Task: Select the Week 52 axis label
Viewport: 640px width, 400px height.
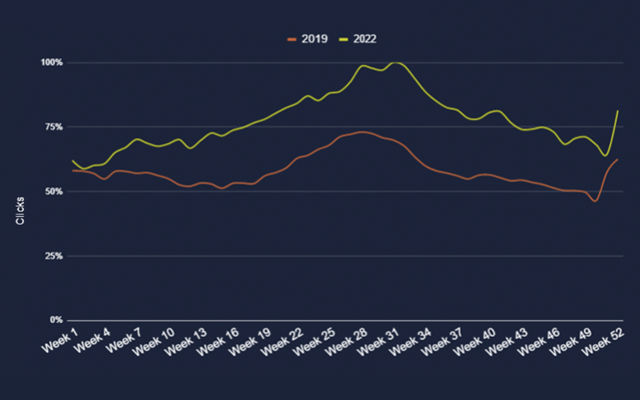Action: click(603, 342)
